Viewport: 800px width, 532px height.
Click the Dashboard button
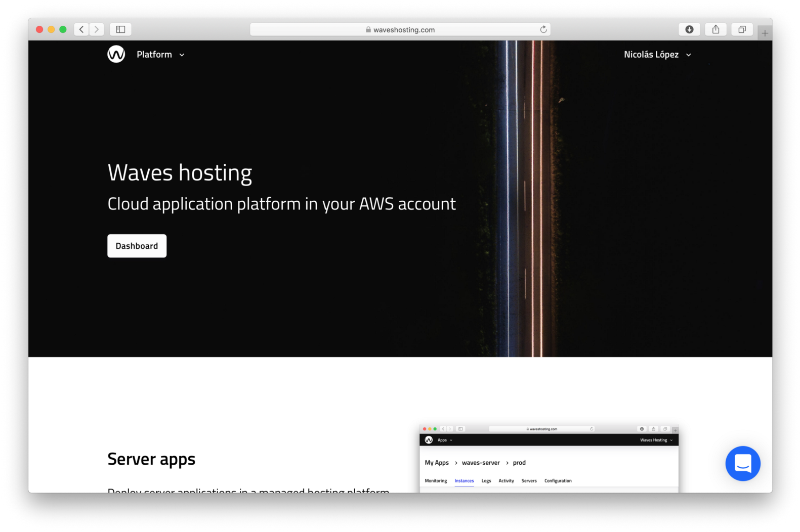[x=137, y=246]
